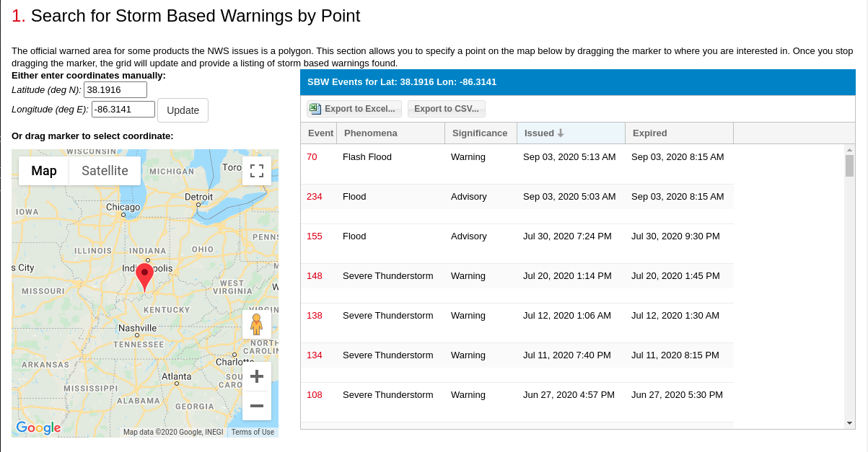The height and width of the screenshot is (452, 868).
Task: Open the map Terms of Use link
Action: (253, 433)
